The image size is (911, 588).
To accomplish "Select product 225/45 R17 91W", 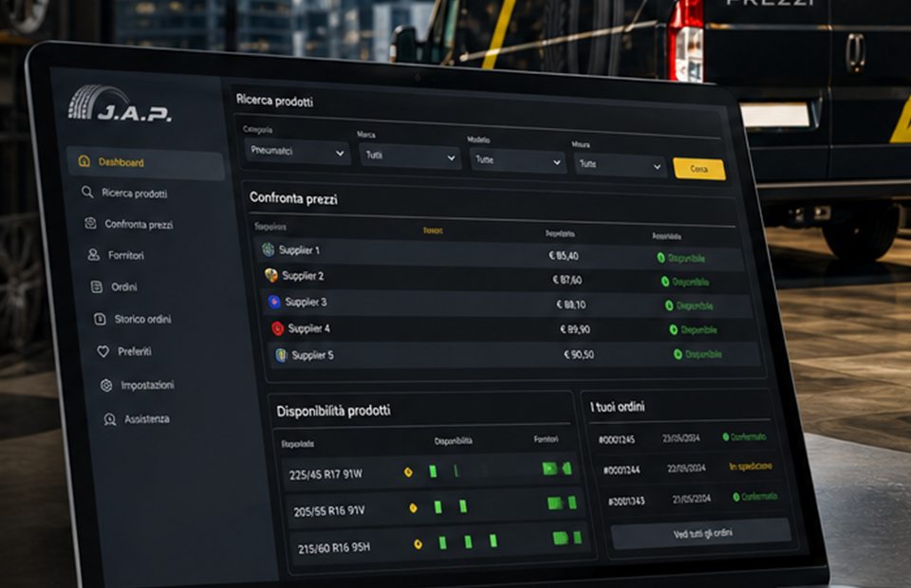I will pyautogui.click(x=325, y=474).
